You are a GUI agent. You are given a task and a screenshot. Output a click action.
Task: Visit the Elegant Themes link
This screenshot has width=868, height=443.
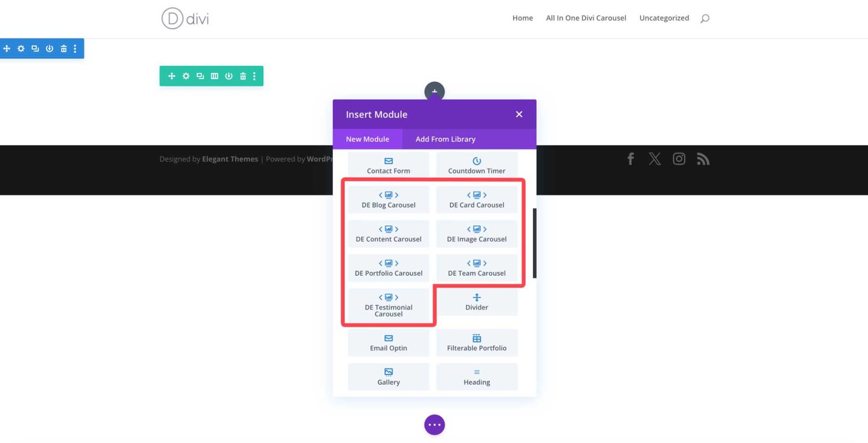229,159
